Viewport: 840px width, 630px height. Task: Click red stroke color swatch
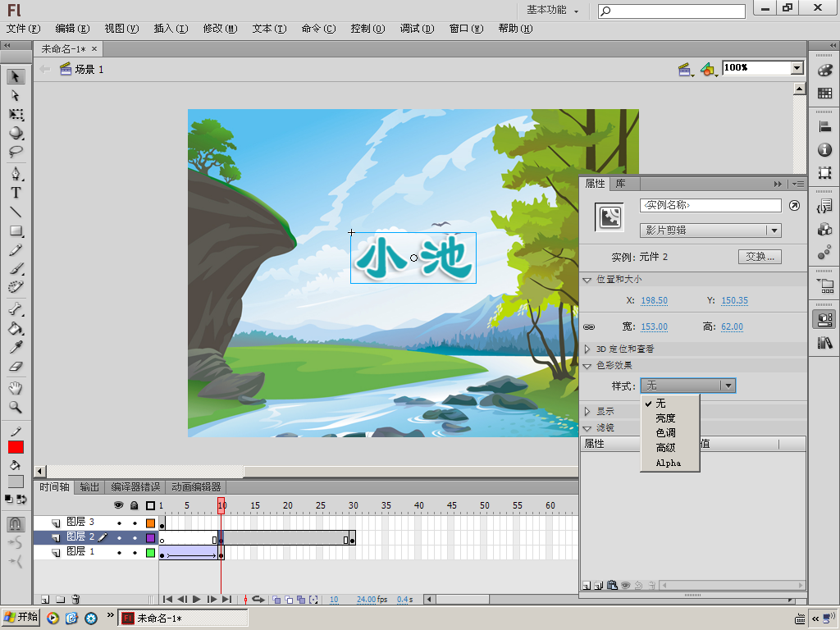[16, 447]
